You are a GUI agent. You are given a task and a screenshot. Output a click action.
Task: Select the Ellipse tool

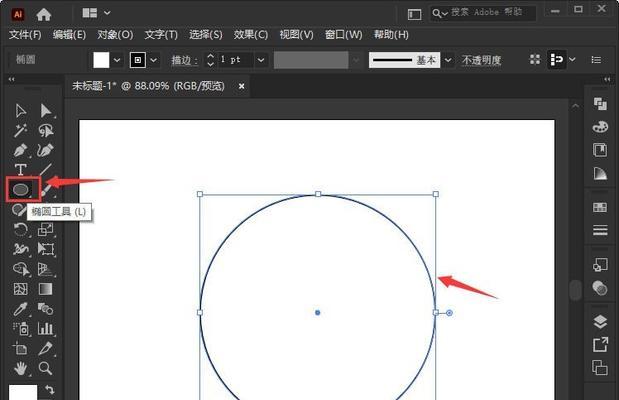(x=21, y=190)
